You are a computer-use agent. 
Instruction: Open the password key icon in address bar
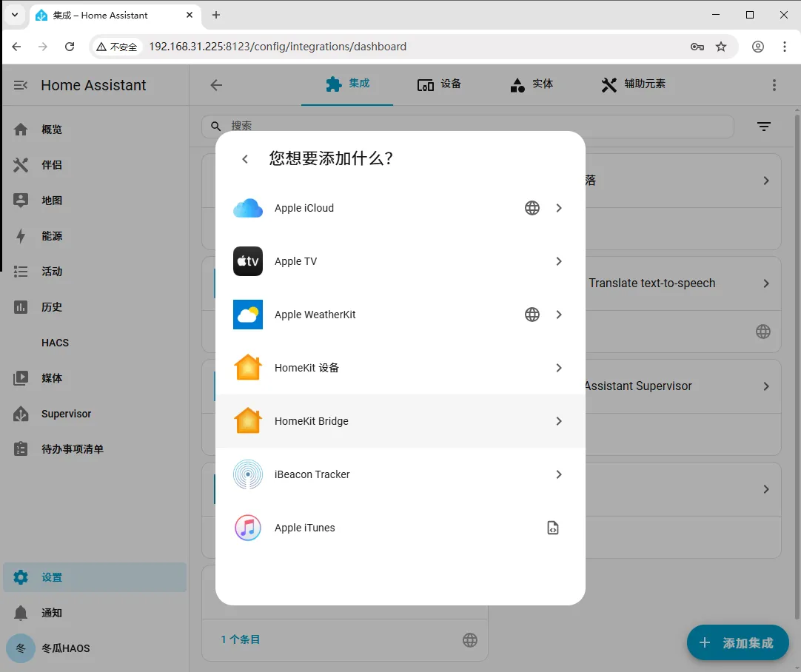tap(697, 47)
